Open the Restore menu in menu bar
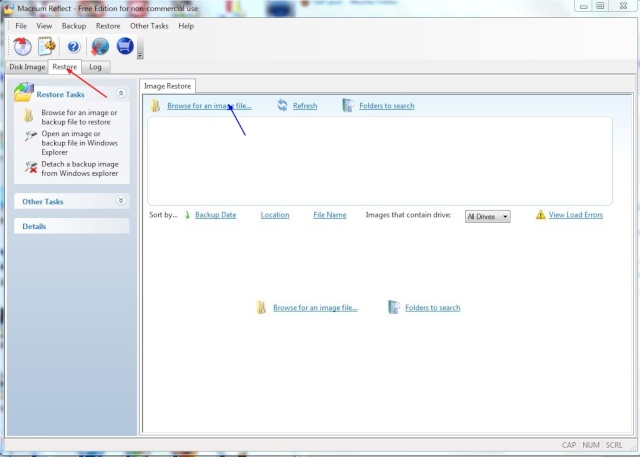This screenshot has width=640, height=457. click(x=108, y=26)
